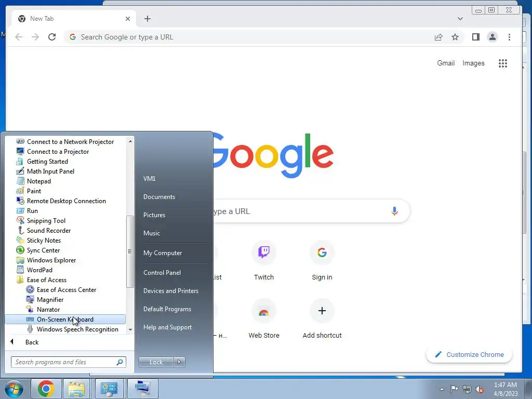Image resolution: width=532 pixels, height=399 pixels.
Task: Open a new Chrome tab
Action: [147, 19]
